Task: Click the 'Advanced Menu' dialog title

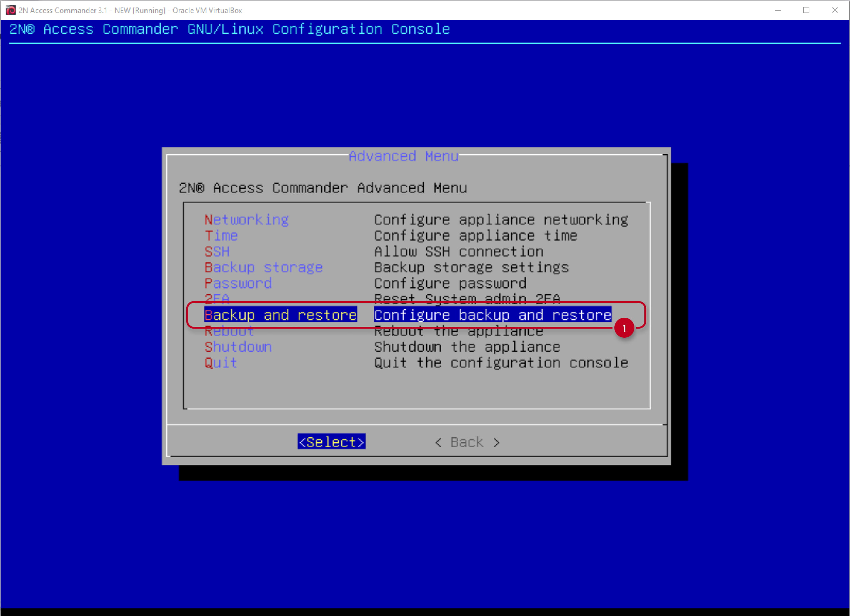Action: click(x=404, y=156)
